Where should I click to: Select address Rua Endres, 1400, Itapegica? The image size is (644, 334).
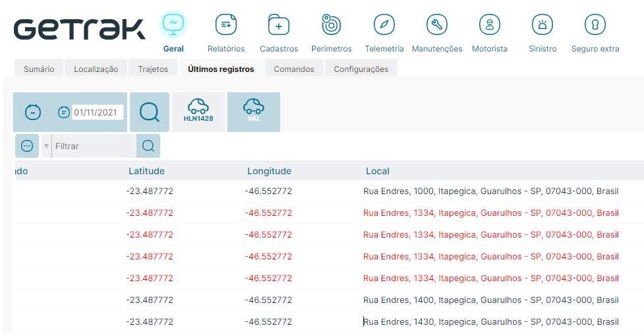[x=491, y=300]
